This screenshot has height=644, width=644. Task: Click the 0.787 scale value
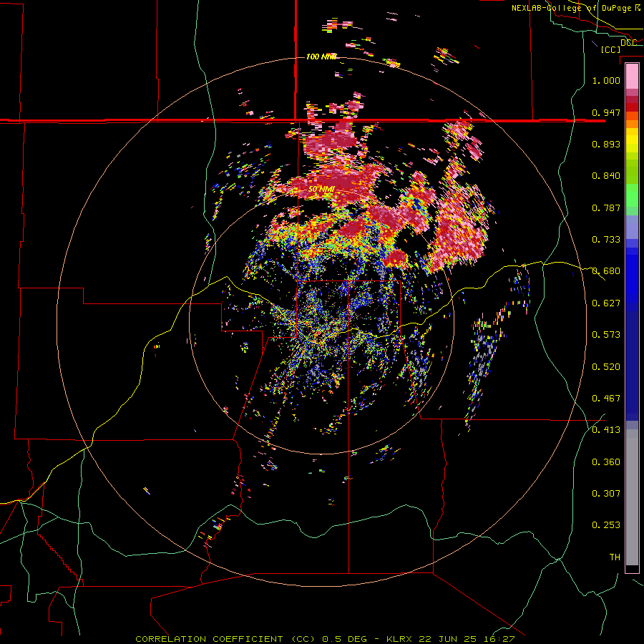pos(606,208)
